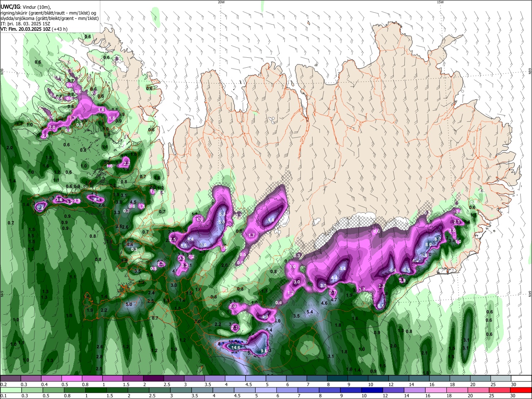This screenshot has width=532, height=399.
Task: Click the dark purple 2 swatch on snow scale
Action: click(x=153, y=379)
